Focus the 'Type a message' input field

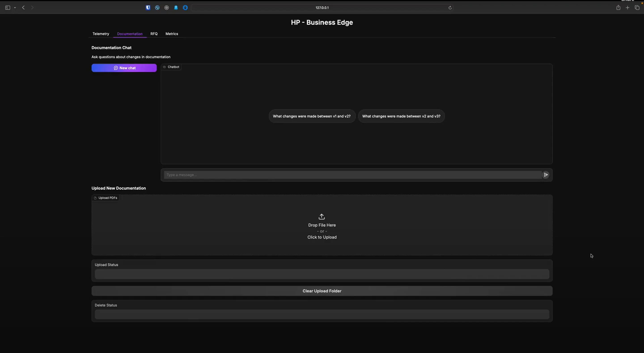point(352,175)
